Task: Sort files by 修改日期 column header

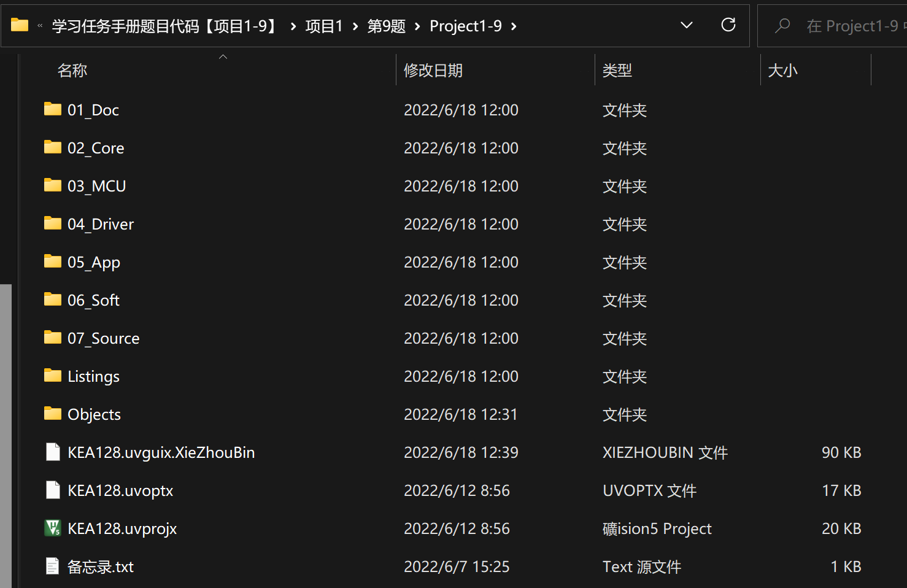Action: tap(433, 71)
